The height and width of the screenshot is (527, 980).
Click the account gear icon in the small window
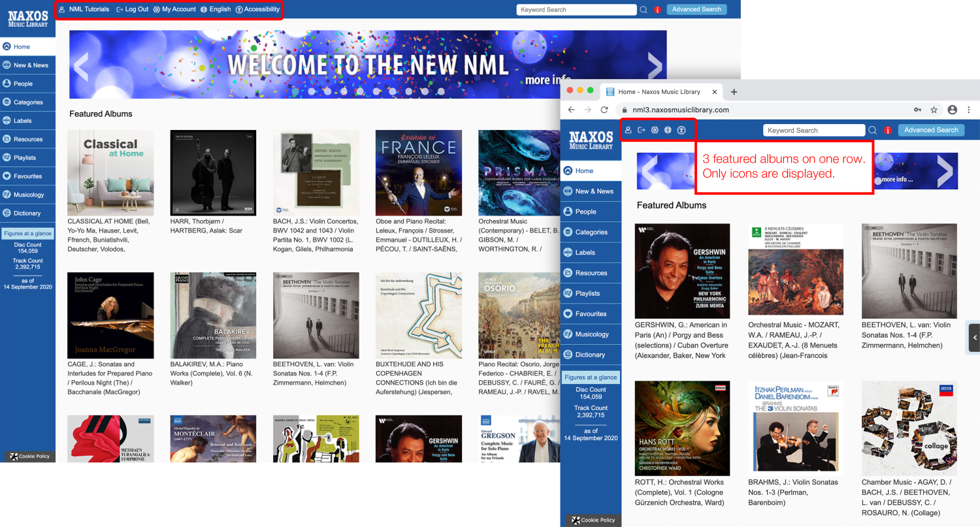tap(655, 130)
